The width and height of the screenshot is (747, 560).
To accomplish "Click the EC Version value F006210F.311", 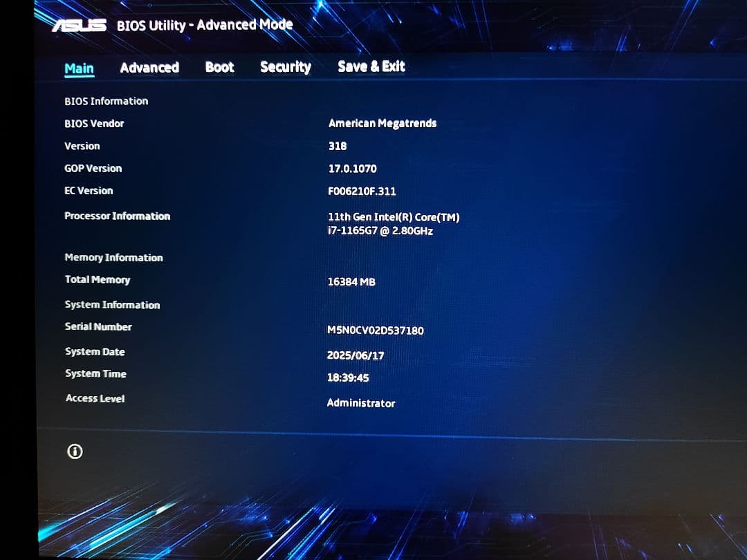I will pos(362,190).
